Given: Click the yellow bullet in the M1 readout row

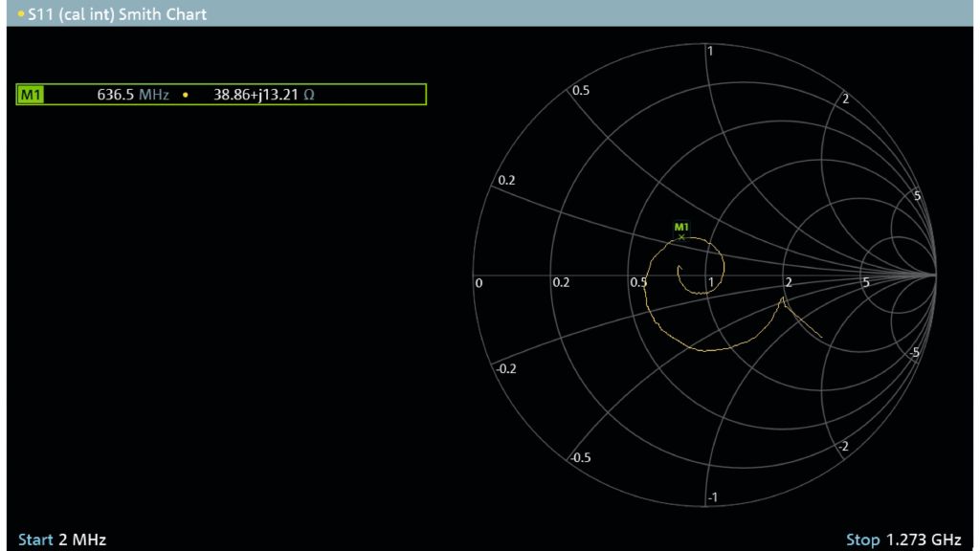Looking at the screenshot, I should pos(186,95).
